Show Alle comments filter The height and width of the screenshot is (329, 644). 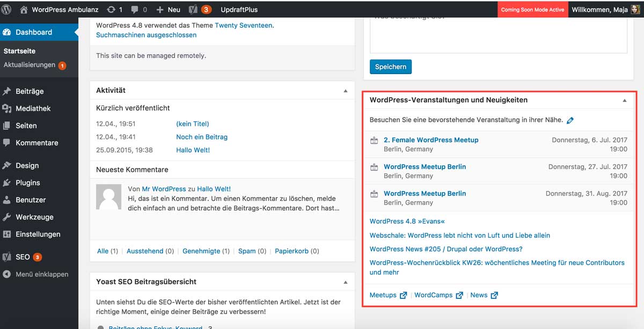coord(103,251)
